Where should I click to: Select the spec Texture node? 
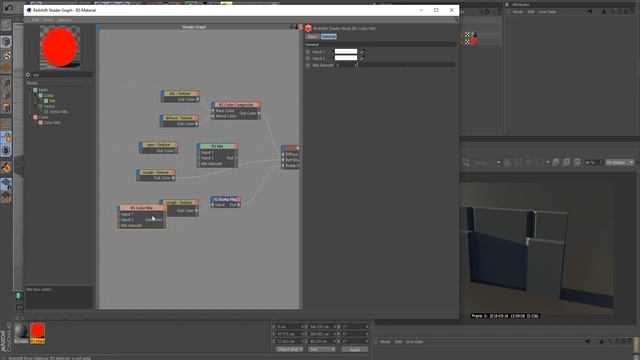(x=158, y=145)
